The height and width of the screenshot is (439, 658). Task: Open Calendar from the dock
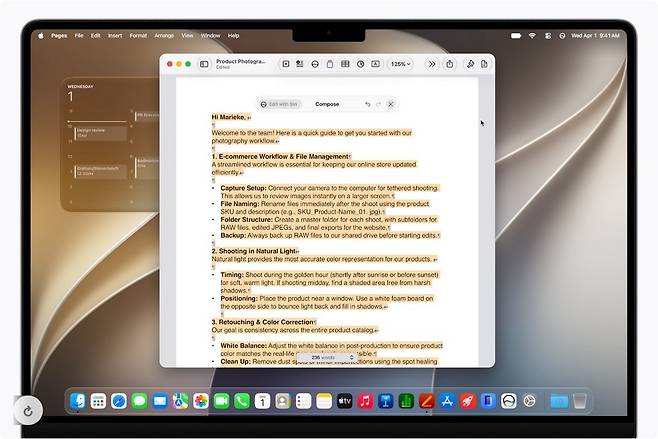coord(263,401)
